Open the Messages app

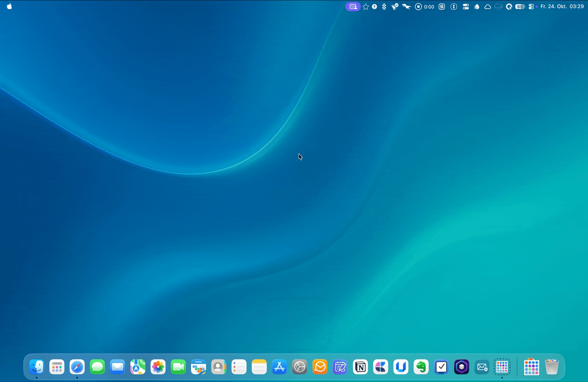[x=97, y=367]
